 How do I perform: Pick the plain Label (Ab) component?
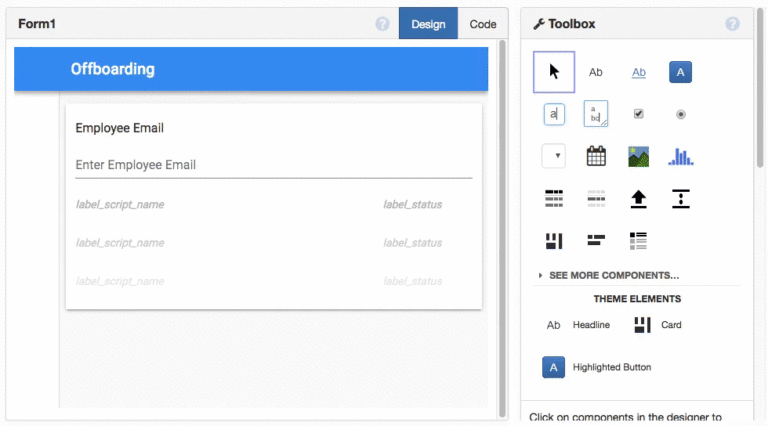click(596, 72)
